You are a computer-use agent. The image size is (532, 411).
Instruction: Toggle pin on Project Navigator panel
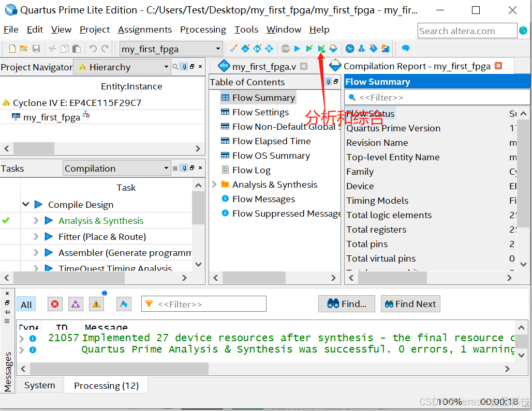click(x=184, y=67)
